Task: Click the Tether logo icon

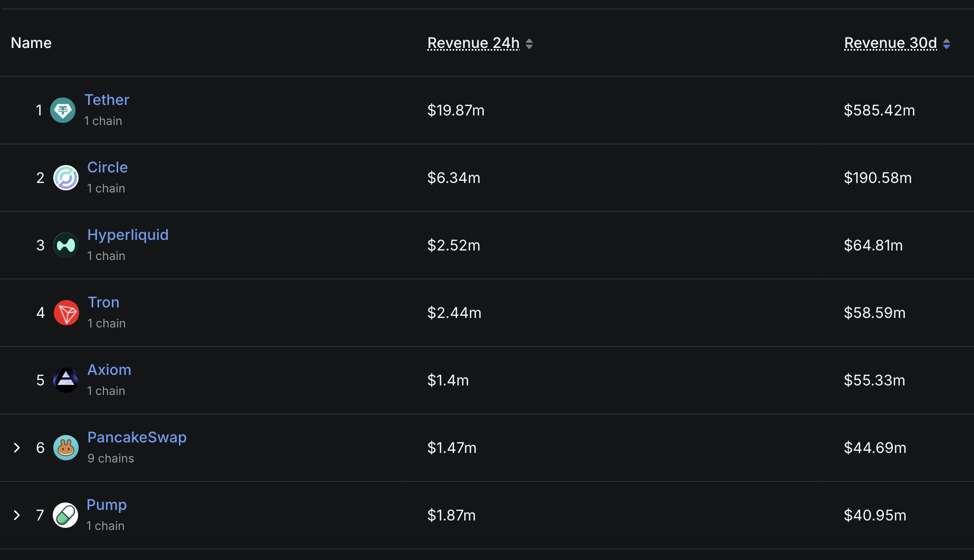Action: click(63, 110)
